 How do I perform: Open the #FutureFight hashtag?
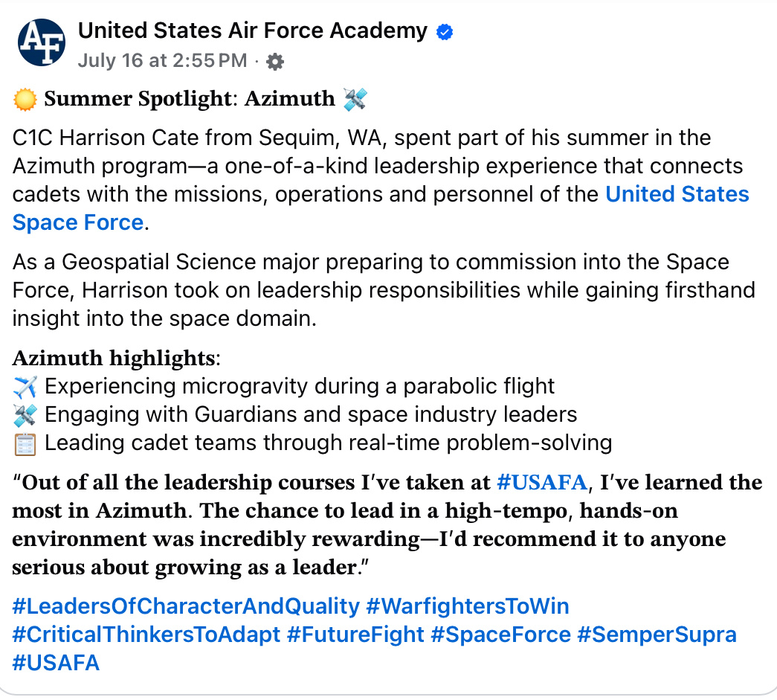click(355, 635)
